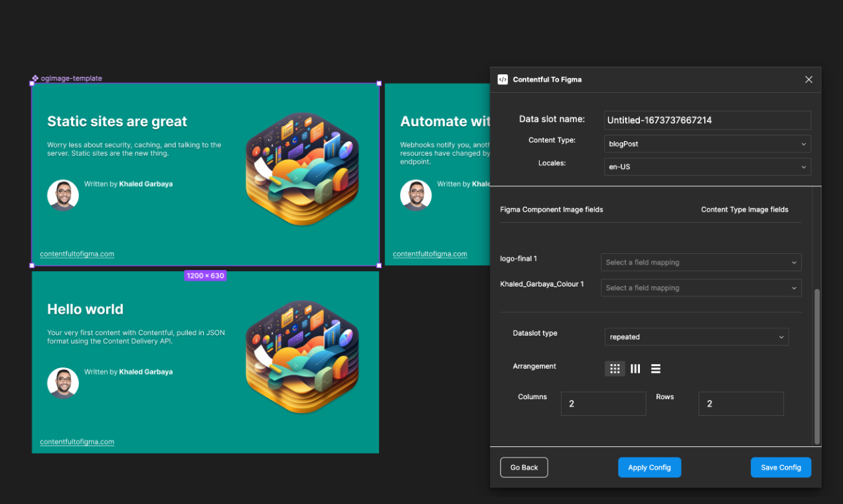
Task: Click the Go Back button
Action: click(524, 468)
